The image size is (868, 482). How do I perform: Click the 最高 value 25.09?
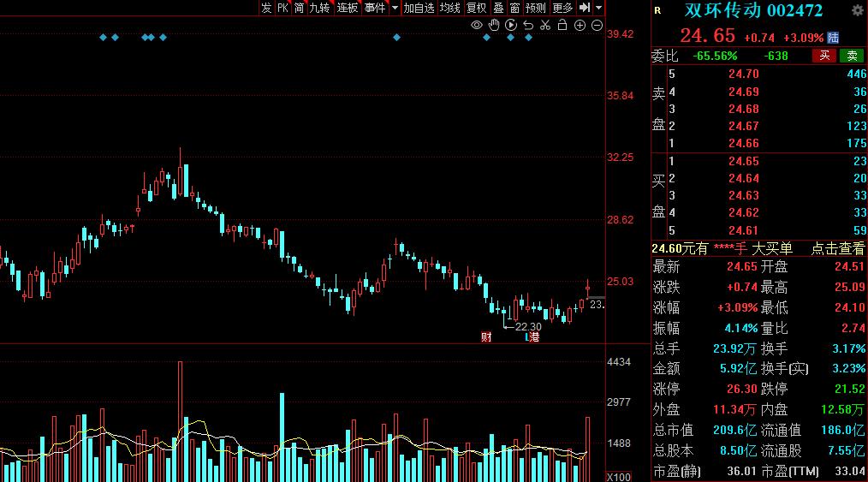point(849,287)
